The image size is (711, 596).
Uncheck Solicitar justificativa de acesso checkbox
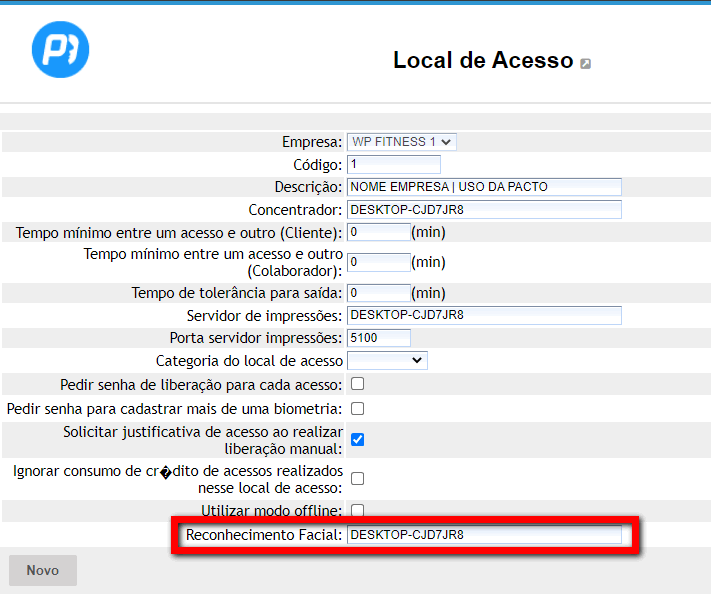click(x=357, y=439)
